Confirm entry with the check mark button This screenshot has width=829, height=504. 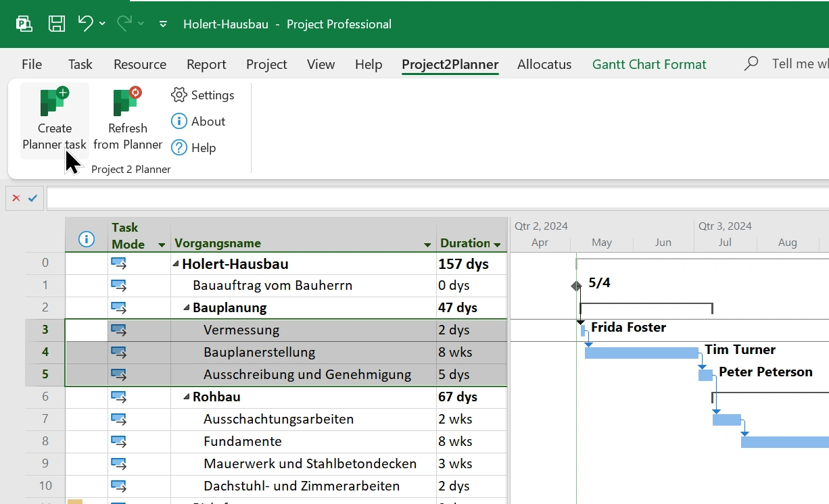tap(32, 199)
